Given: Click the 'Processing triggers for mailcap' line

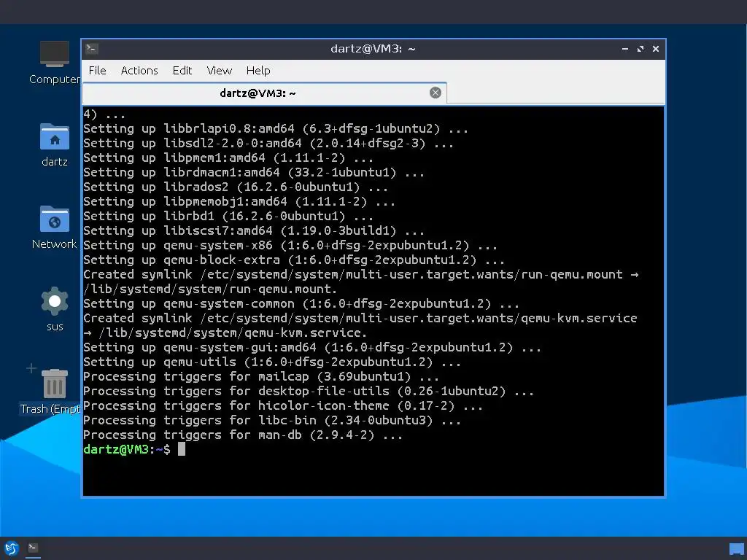Looking at the screenshot, I should [261, 377].
